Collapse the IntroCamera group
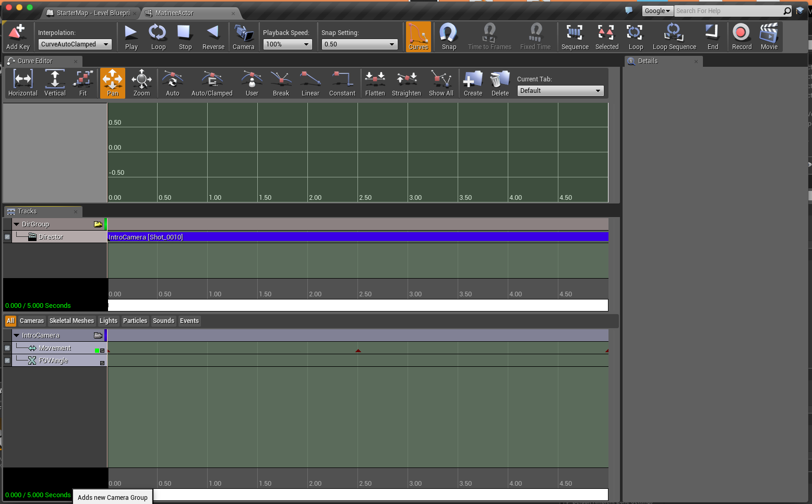This screenshot has height=504, width=812. [x=17, y=335]
